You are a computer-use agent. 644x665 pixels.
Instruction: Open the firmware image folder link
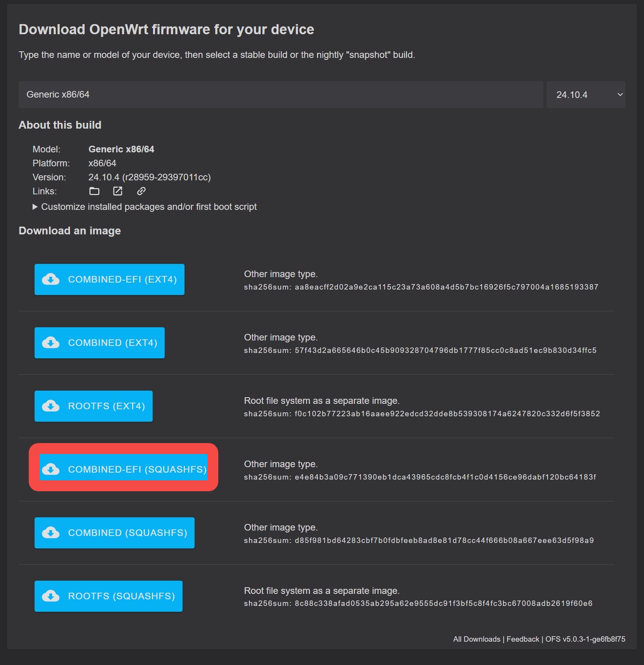pos(94,191)
